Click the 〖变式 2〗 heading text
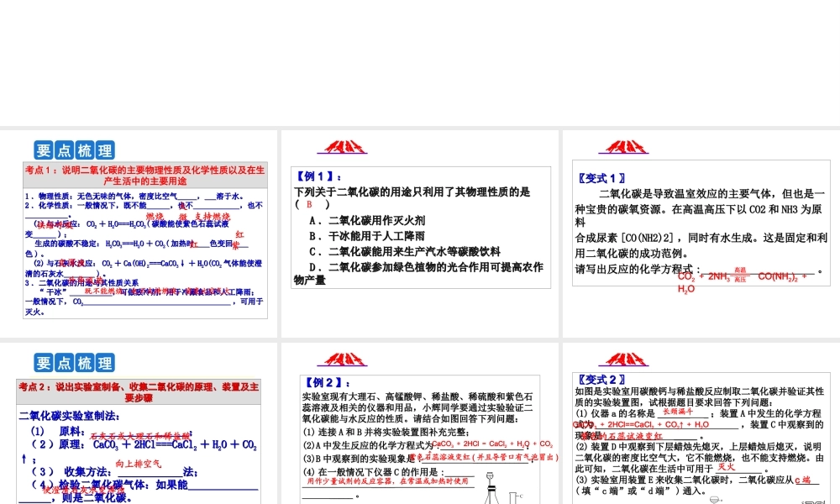 point(601,379)
